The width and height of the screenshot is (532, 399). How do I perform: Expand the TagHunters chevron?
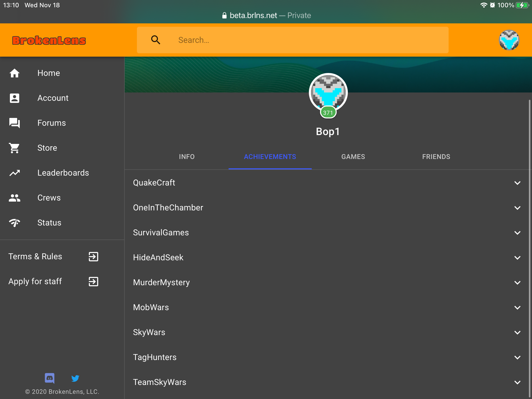(517, 357)
